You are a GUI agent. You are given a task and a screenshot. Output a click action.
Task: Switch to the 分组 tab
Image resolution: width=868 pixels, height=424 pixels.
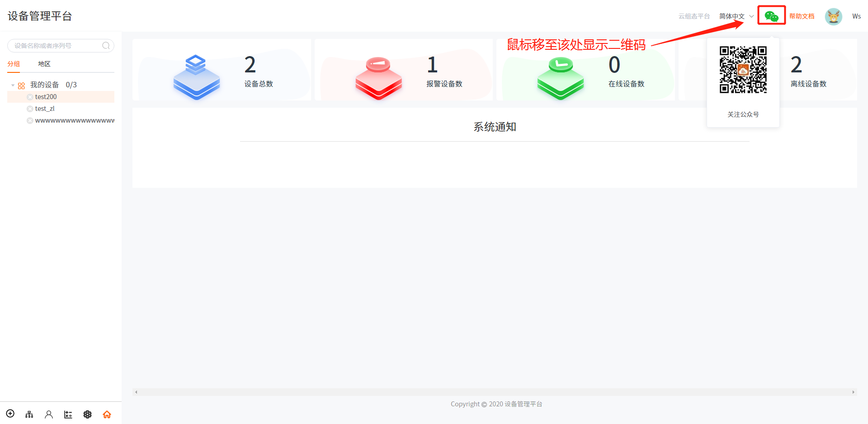tap(14, 64)
